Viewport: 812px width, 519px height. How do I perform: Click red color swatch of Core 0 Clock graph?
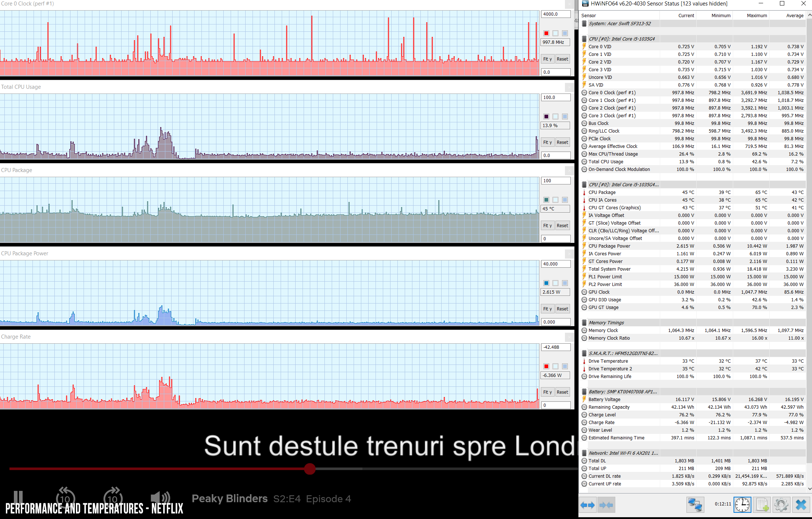tap(546, 33)
